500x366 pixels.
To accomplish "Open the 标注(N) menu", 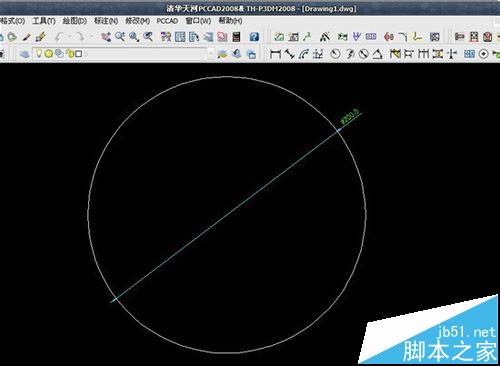I will click(x=106, y=21).
